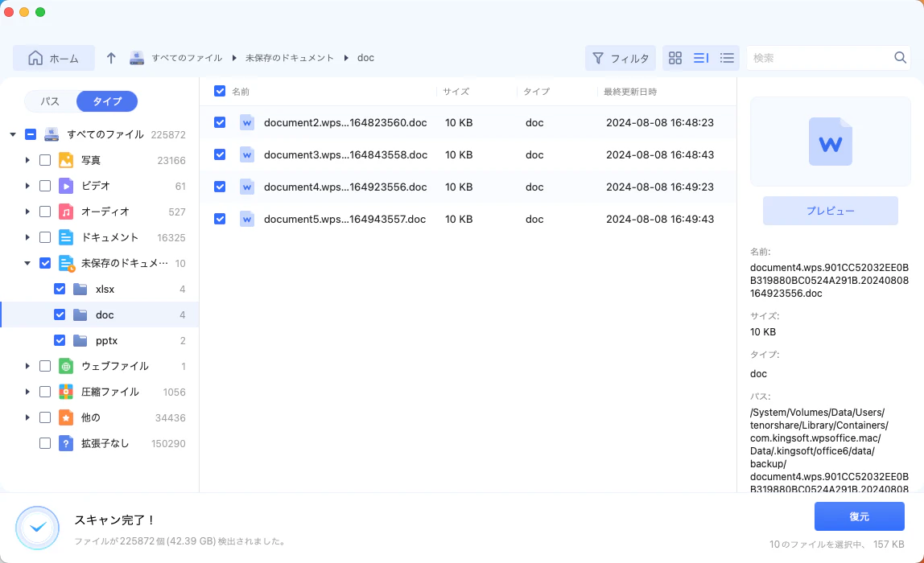This screenshot has height=563, width=924.
Task: Uncheck the document2.wps file checkbox
Action: (x=220, y=122)
